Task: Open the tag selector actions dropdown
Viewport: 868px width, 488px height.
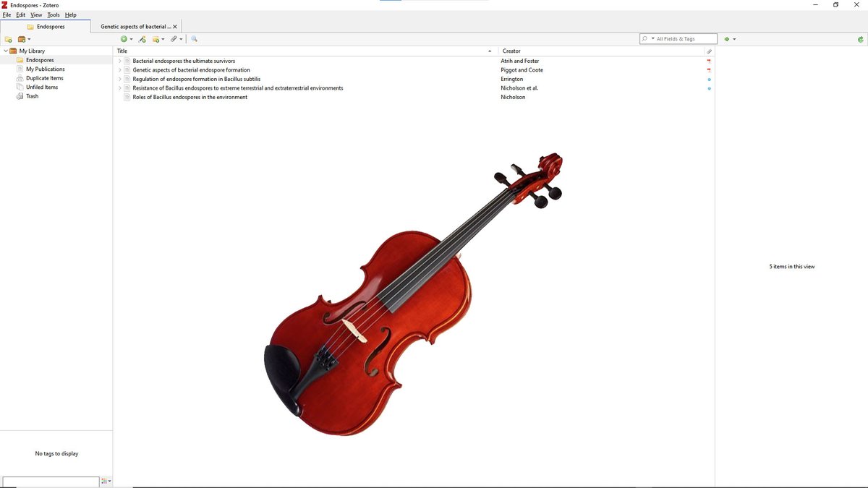Action: tap(106, 481)
